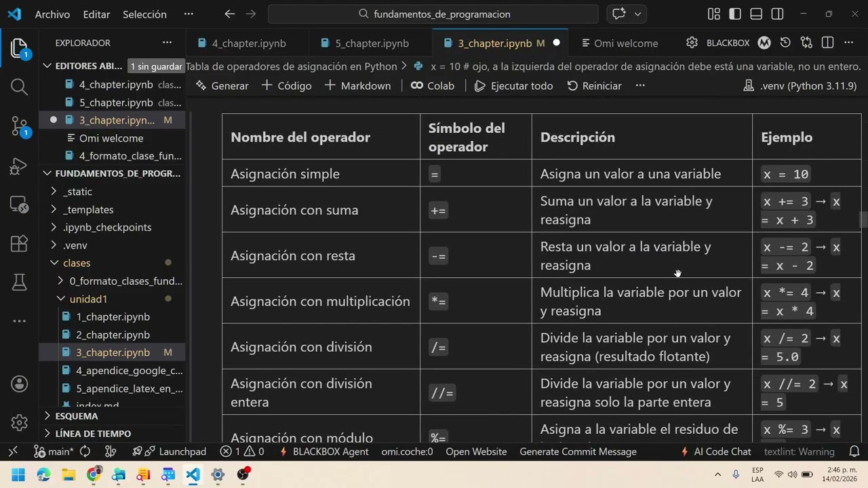Open the Search view in activity bar

coord(19,86)
